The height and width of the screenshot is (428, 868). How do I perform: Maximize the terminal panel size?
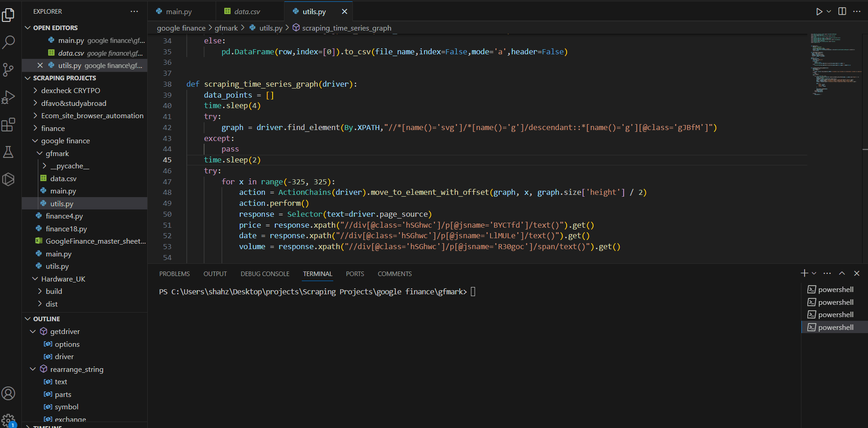[x=842, y=273]
